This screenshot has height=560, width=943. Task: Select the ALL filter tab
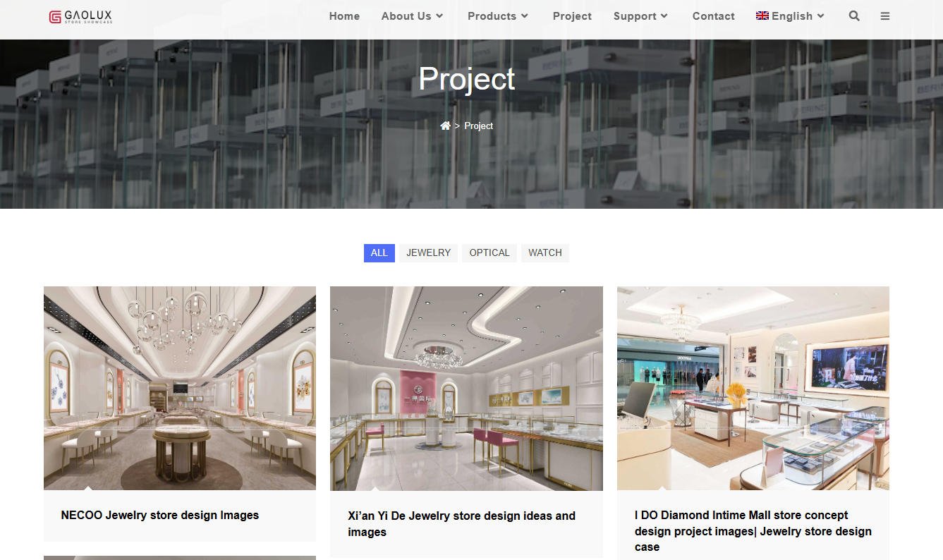click(379, 252)
